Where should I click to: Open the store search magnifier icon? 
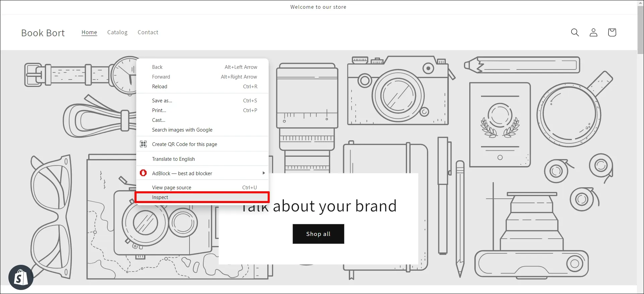click(x=575, y=32)
